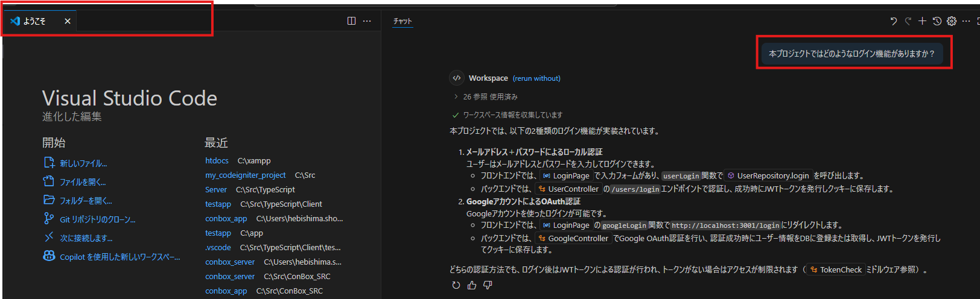Mark response helpful with thumbs up
Screen dimensions: 980x299
click(x=472, y=285)
